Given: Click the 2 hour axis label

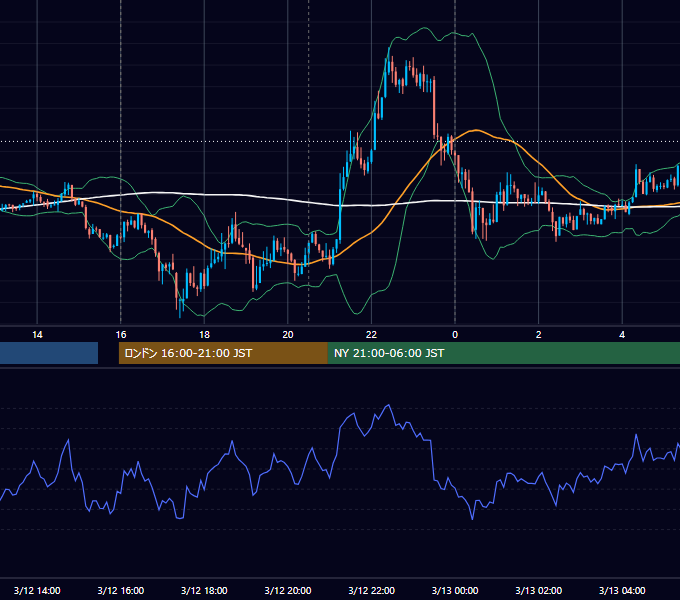Looking at the screenshot, I should (x=539, y=335).
